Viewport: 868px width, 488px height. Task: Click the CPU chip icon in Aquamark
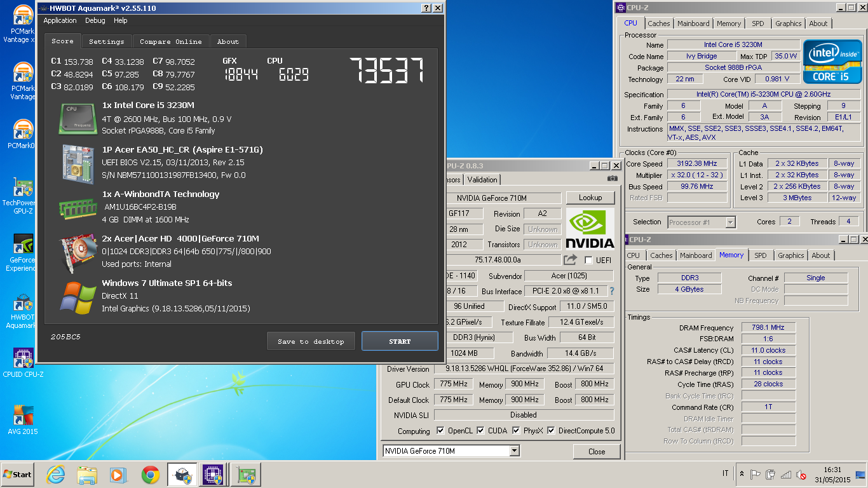(x=78, y=119)
